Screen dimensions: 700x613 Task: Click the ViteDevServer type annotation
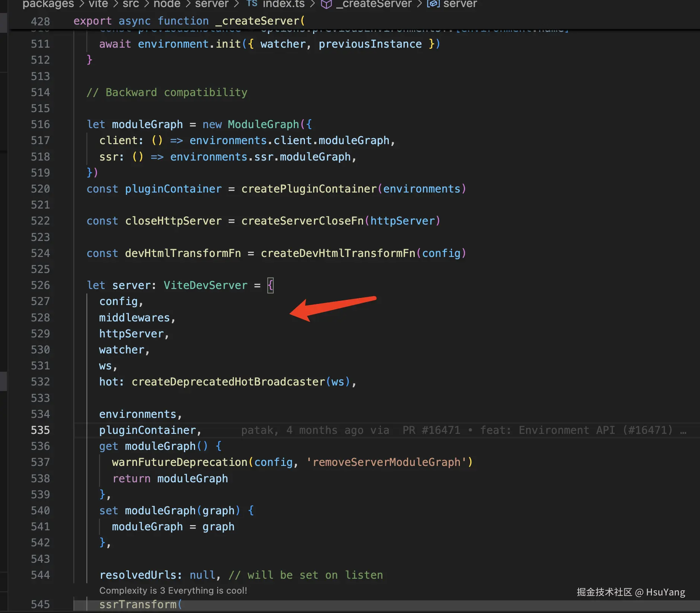(206, 285)
